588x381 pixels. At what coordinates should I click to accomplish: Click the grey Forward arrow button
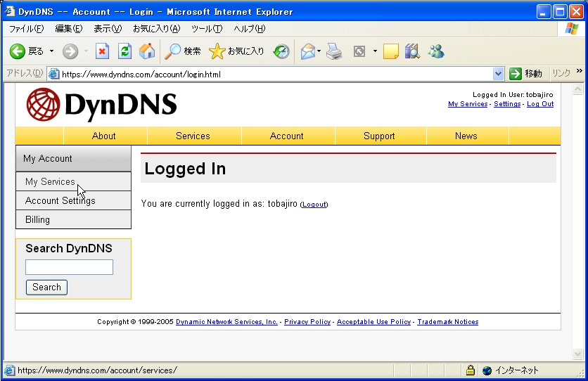(70, 51)
